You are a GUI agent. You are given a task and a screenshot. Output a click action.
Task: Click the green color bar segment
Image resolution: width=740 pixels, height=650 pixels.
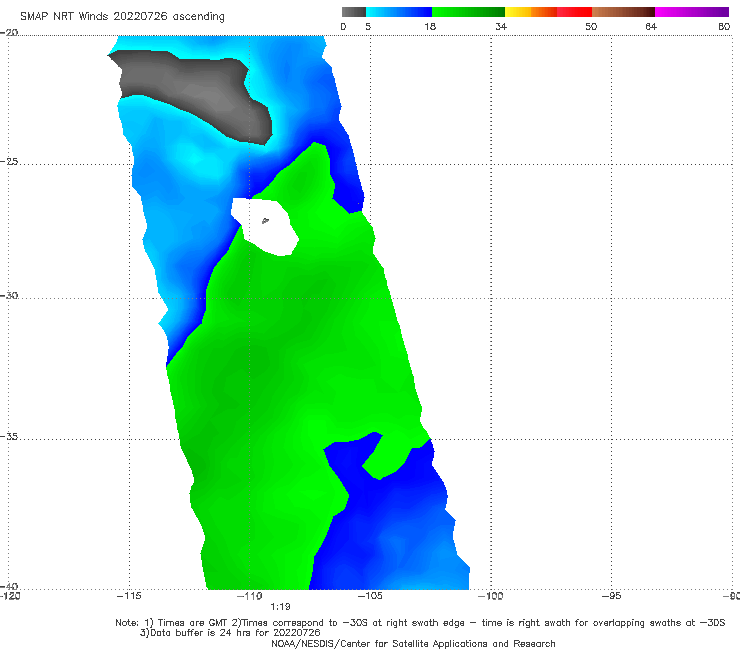[x=468, y=12]
